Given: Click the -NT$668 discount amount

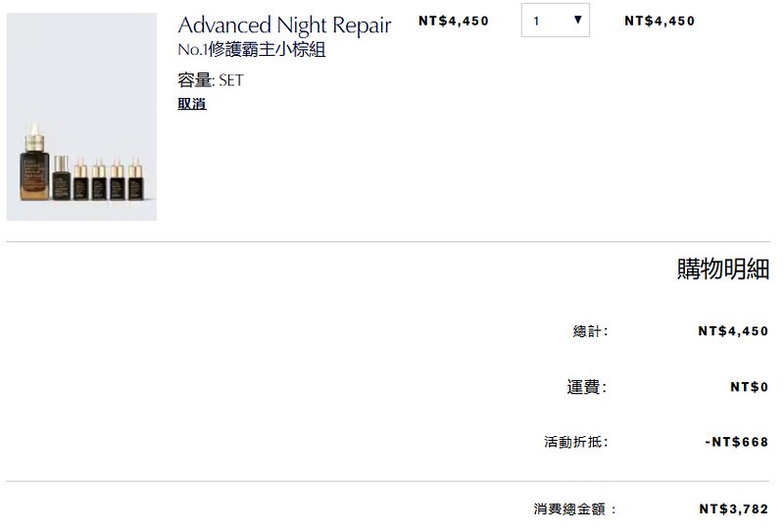Looking at the screenshot, I should (x=736, y=442).
